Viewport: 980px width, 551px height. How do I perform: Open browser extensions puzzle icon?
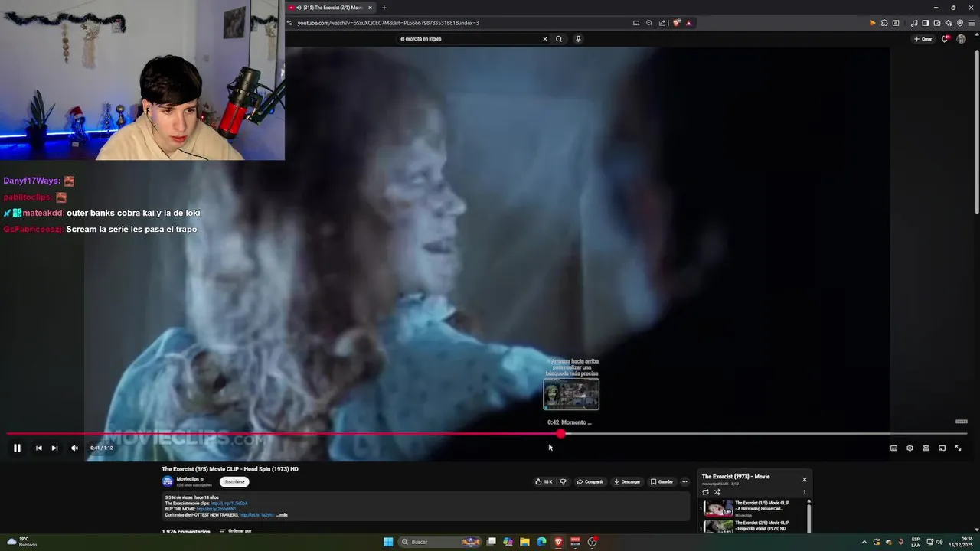pyautogui.click(x=884, y=23)
